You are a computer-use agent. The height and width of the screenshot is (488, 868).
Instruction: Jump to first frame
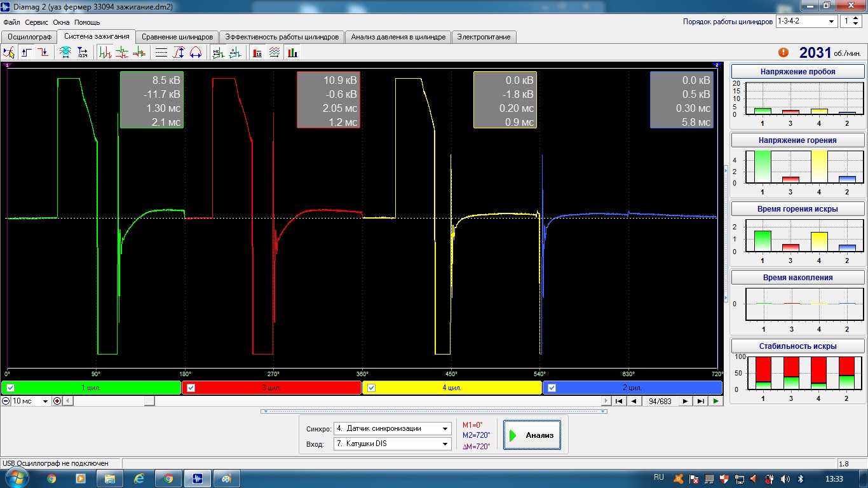tap(619, 401)
